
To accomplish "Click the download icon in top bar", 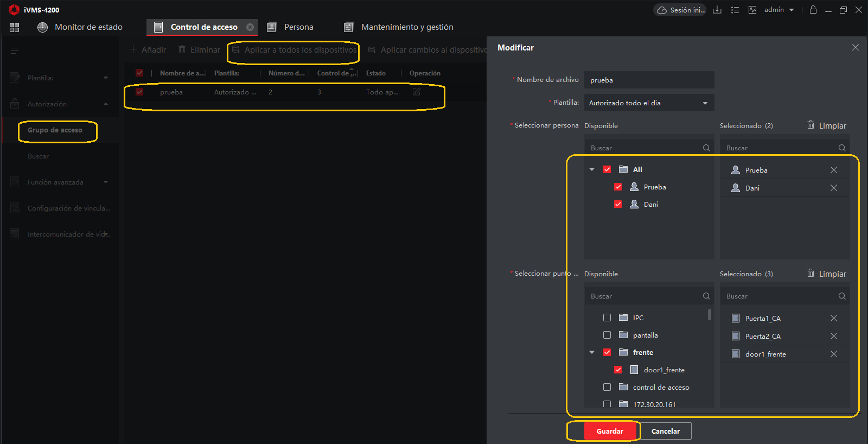I will pos(717,10).
